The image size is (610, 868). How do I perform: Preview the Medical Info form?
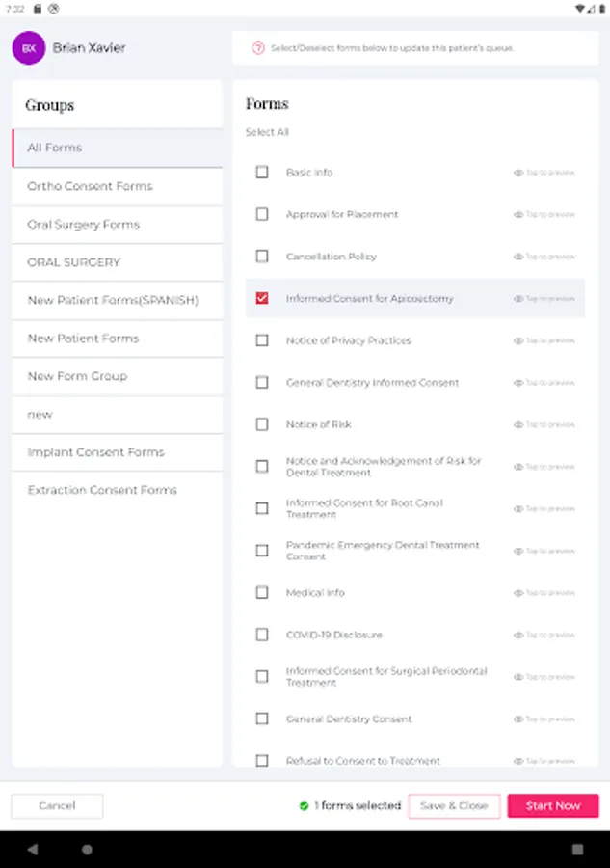544,593
